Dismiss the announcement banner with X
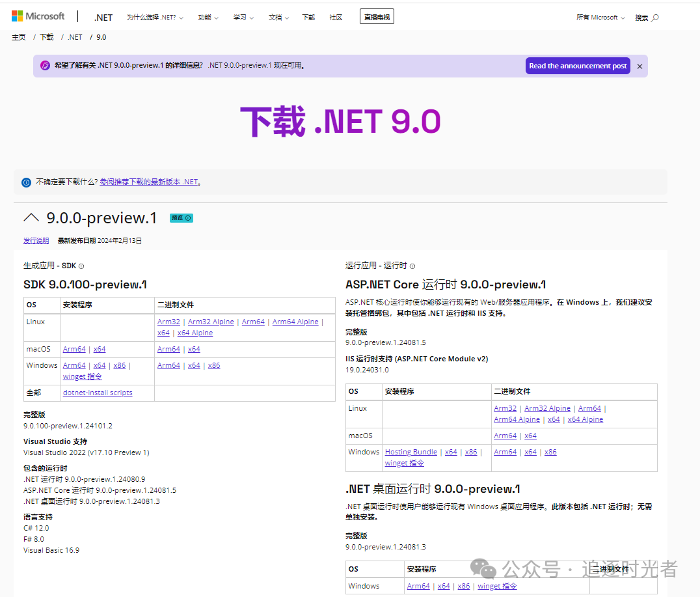 pos(639,66)
